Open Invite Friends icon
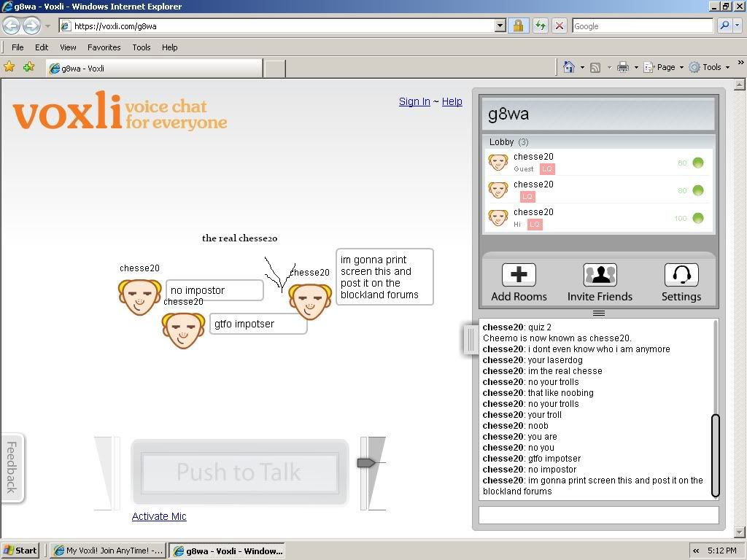The height and width of the screenshot is (560, 747). click(x=600, y=275)
